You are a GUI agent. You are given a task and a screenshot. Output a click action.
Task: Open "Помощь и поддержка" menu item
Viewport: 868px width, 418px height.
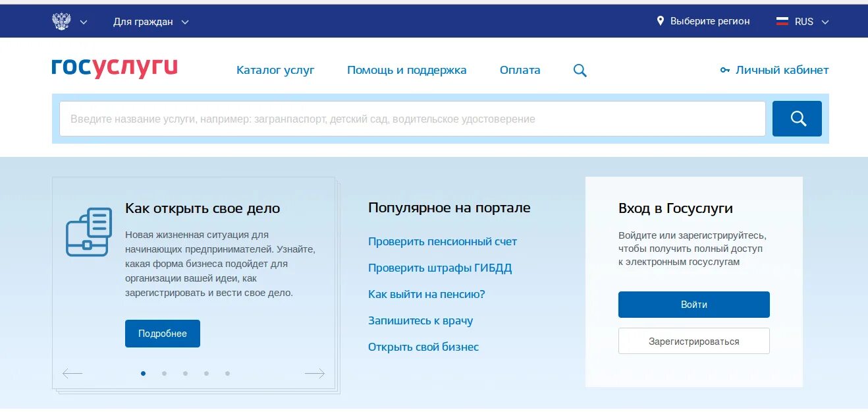(407, 70)
